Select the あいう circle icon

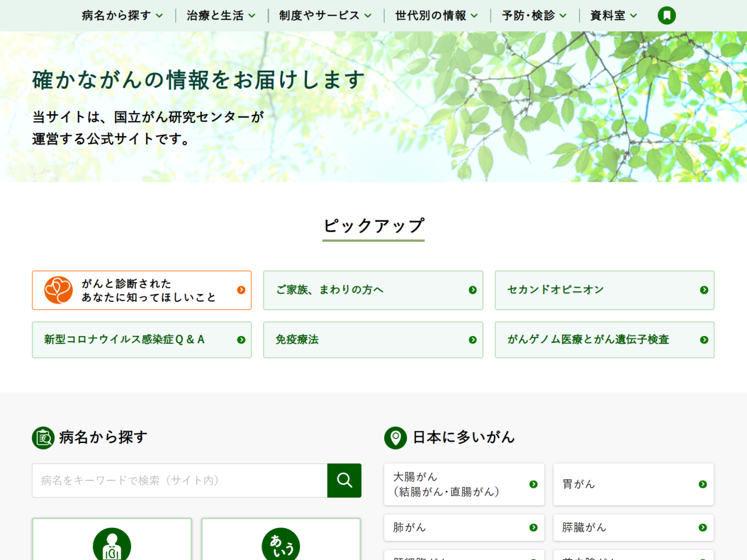click(281, 544)
